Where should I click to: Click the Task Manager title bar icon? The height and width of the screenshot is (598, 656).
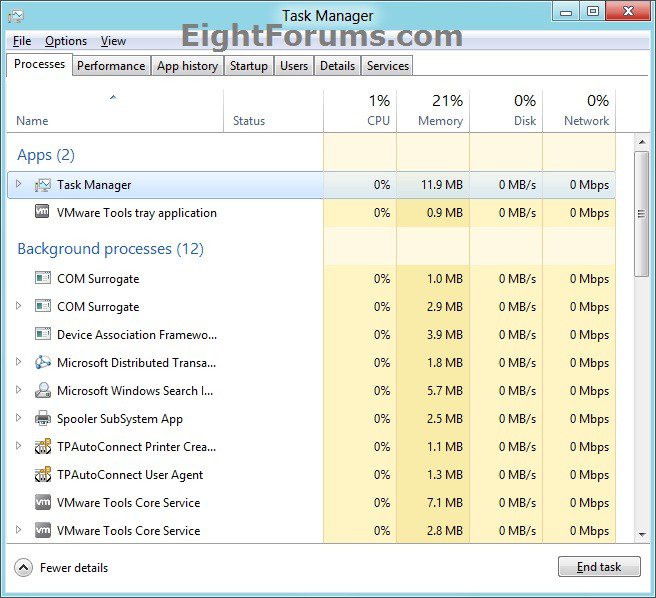click(x=16, y=15)
